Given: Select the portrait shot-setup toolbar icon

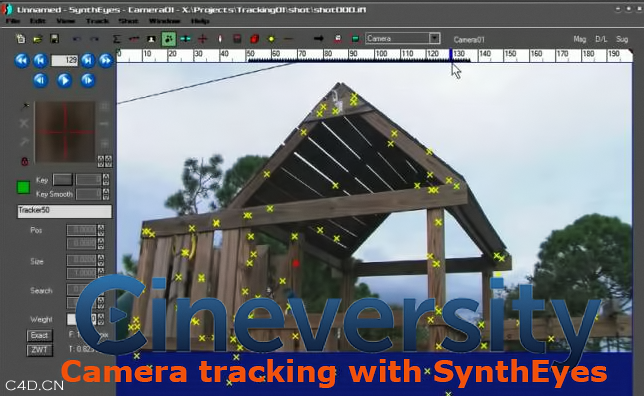Looking at the screenshot, I should (x=151, y=39).
